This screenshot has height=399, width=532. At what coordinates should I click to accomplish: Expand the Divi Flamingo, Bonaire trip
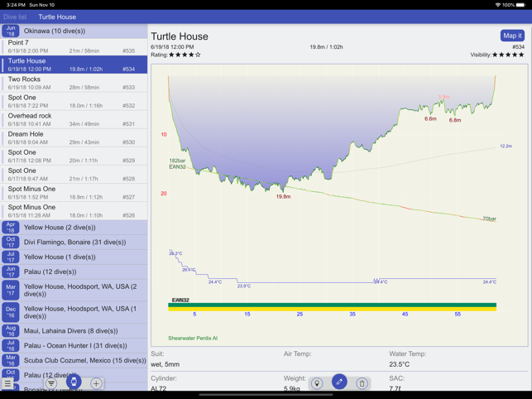(x=74, y=243)
